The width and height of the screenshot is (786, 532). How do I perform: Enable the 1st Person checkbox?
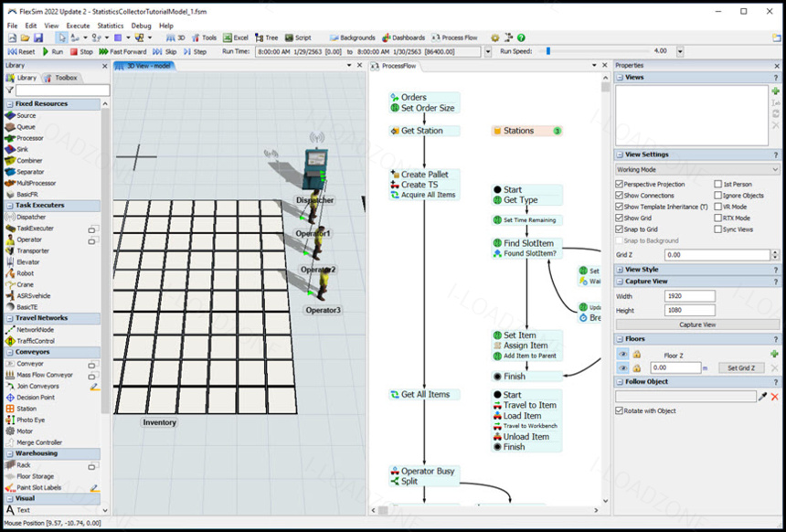[718, 184]
